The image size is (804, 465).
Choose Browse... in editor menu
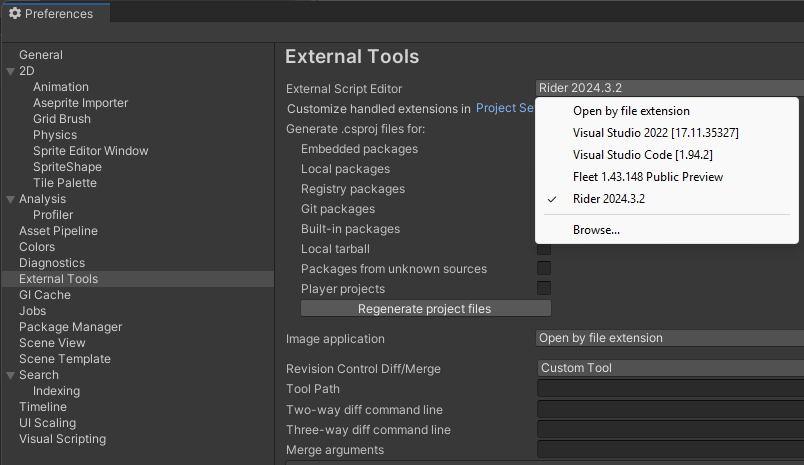tap(667, 230)
